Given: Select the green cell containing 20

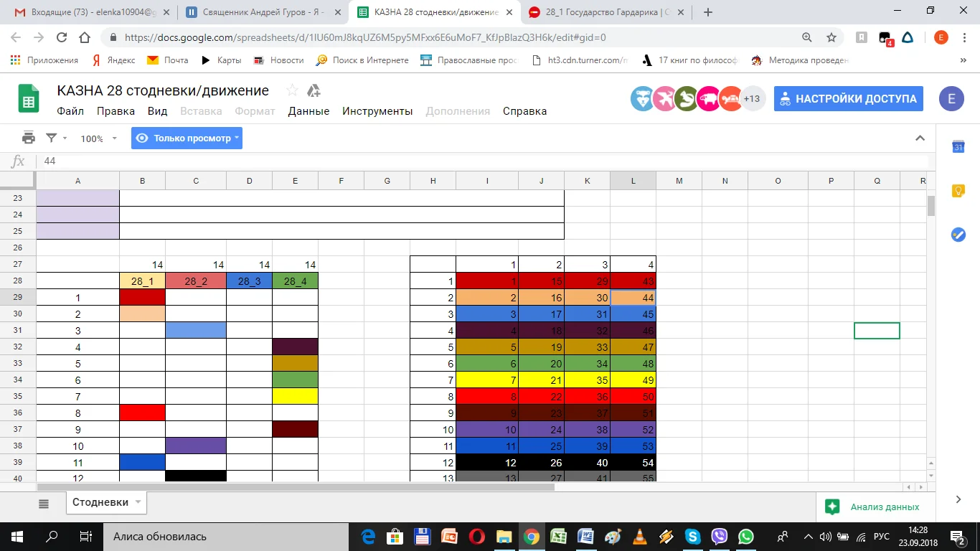Looking at the screenshot, I should click(541, 364).
